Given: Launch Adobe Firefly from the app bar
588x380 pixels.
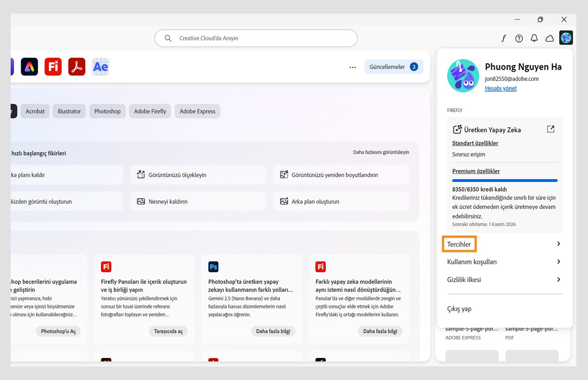Looking at the screenshot, I should click(53, 67).
